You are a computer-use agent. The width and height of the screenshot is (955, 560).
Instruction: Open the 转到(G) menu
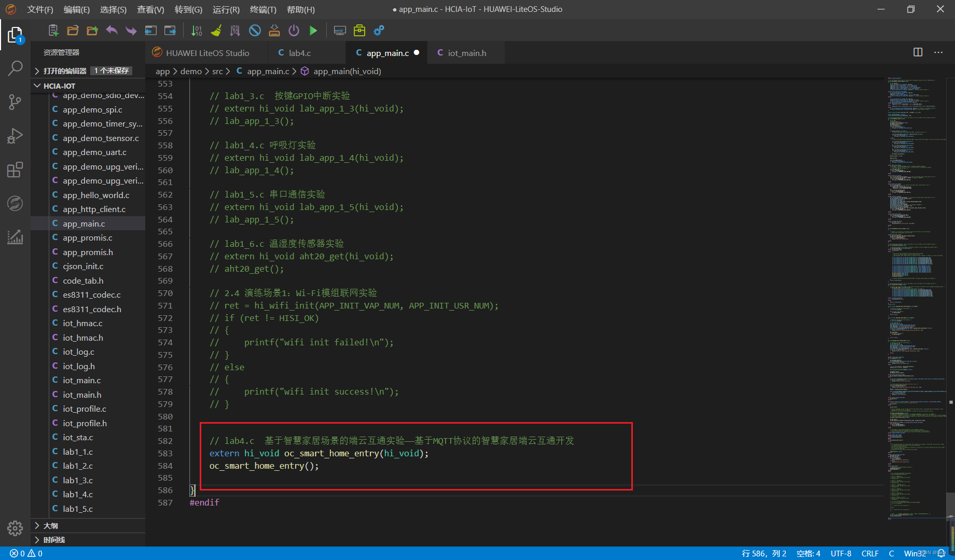click(x=188, y=9)
